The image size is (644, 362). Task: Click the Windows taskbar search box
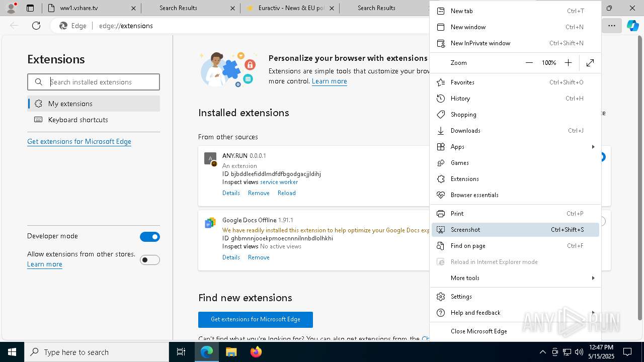pos(97,352)
